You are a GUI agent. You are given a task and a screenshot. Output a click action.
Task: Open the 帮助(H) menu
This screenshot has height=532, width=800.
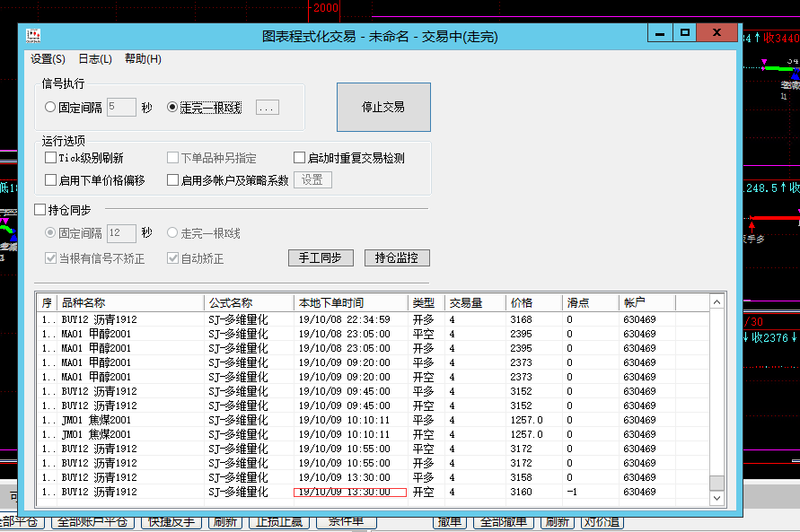coord(143,59)
